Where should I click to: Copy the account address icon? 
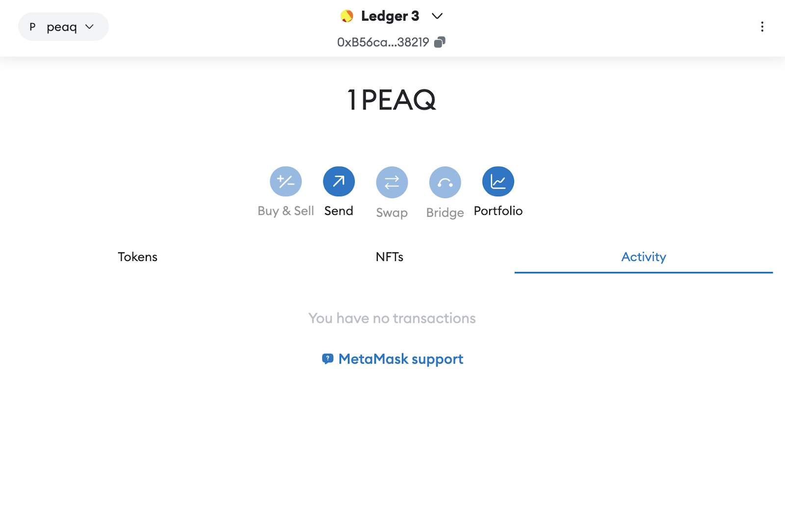(439, 42)
